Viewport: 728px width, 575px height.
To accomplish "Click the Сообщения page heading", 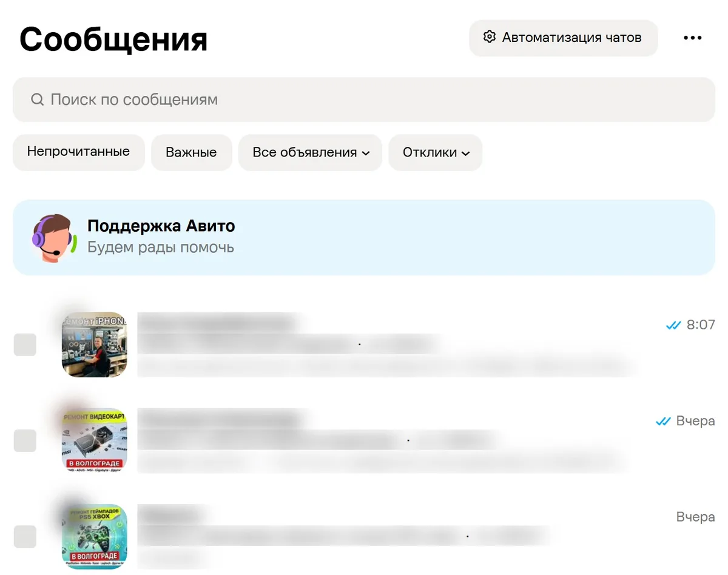I will coord(113,39).
